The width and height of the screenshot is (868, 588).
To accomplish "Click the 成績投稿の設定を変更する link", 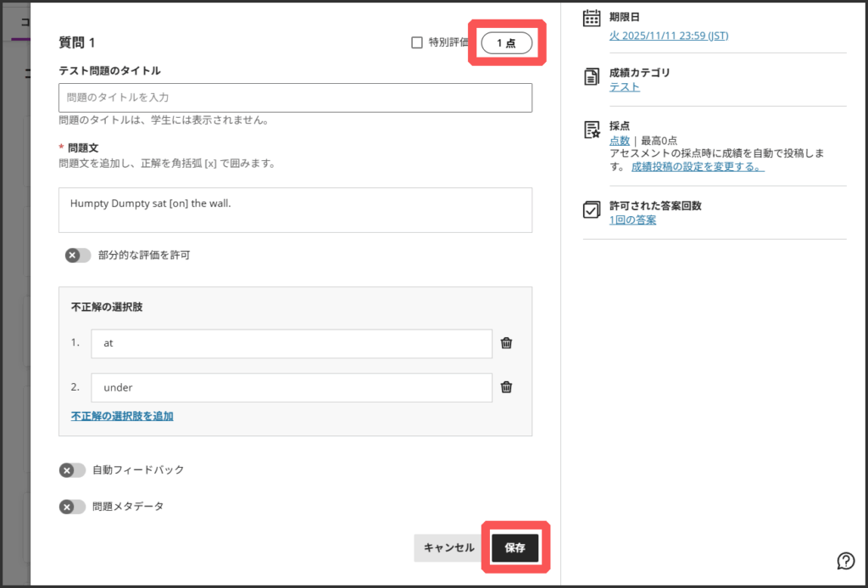I will 698,167.
